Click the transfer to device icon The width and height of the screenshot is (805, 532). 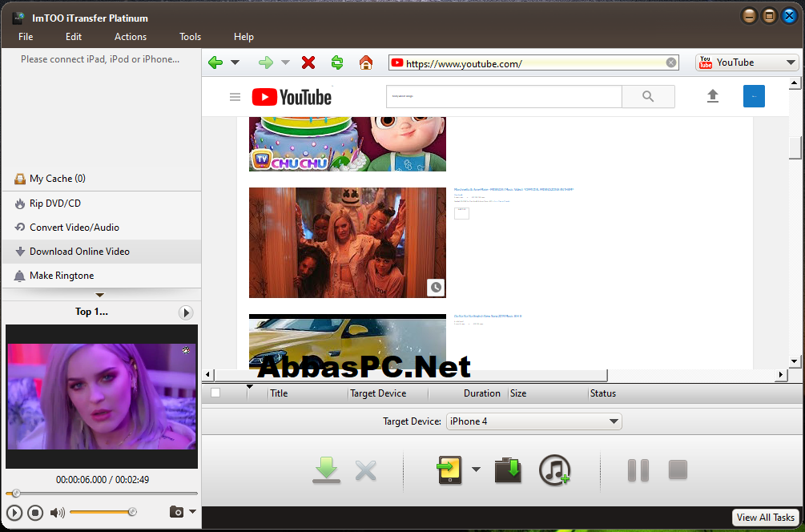(x=449, y=470)
